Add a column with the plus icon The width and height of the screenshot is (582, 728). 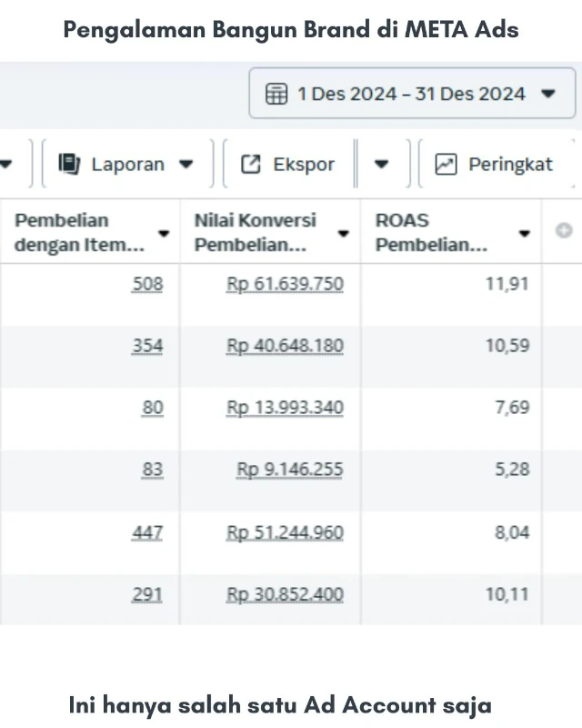563,231
